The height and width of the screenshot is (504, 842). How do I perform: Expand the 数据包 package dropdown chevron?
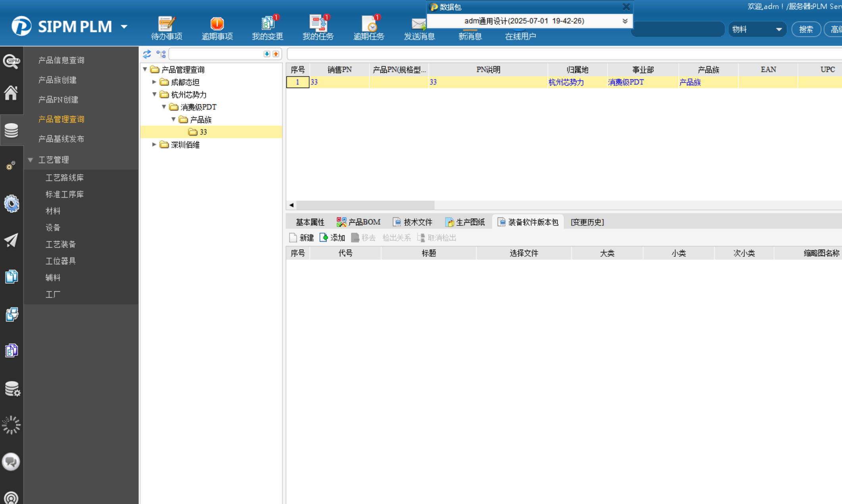[625, 21]
